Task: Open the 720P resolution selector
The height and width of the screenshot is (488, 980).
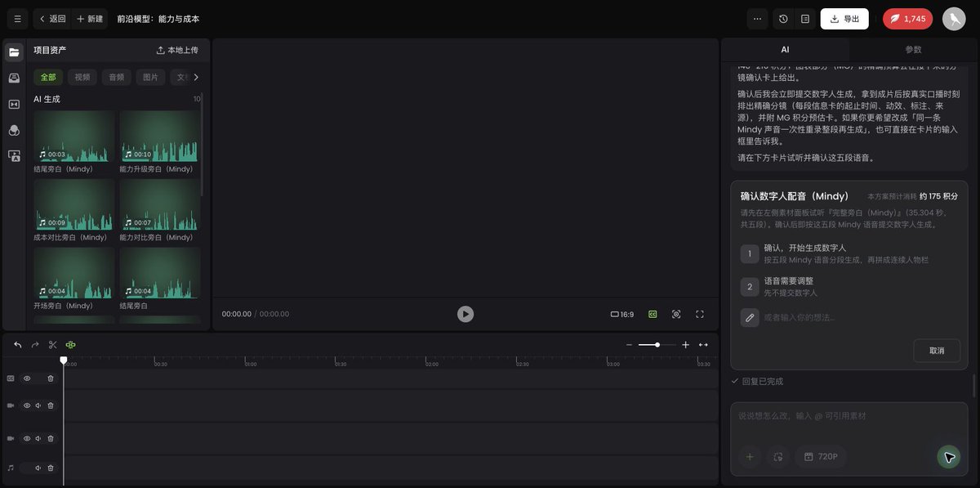Action: tap(821, 456)
